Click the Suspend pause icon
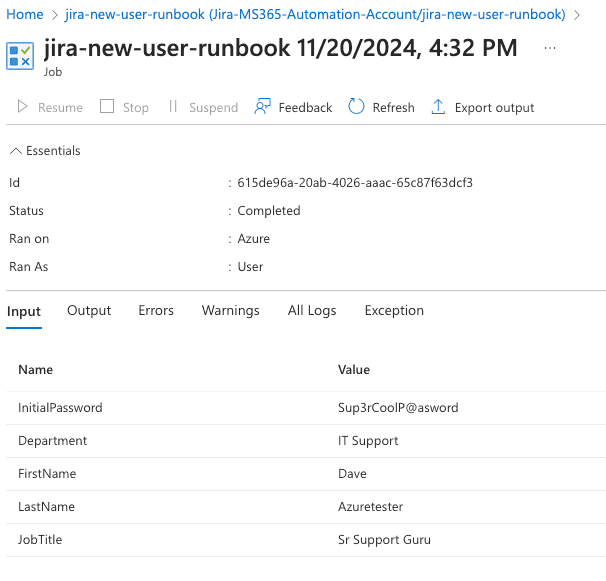The image size is (606, 581). [173, 106]
